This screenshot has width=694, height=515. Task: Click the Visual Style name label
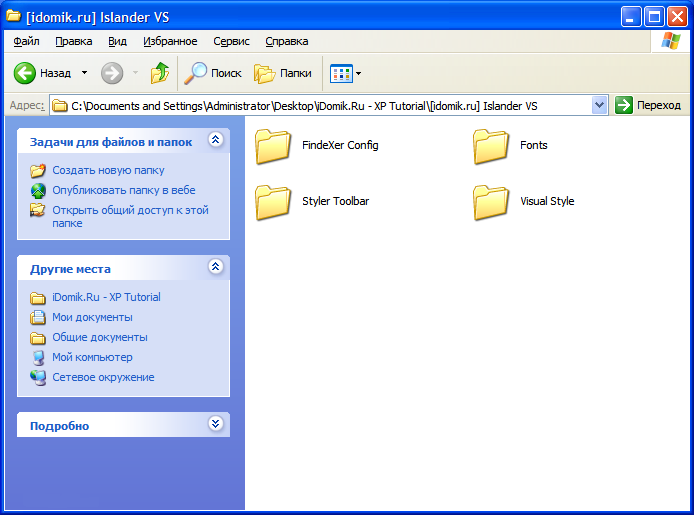coord(547,201)
